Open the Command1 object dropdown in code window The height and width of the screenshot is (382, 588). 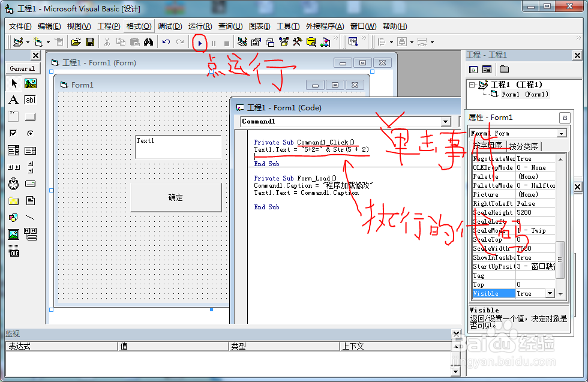[445, 122]
